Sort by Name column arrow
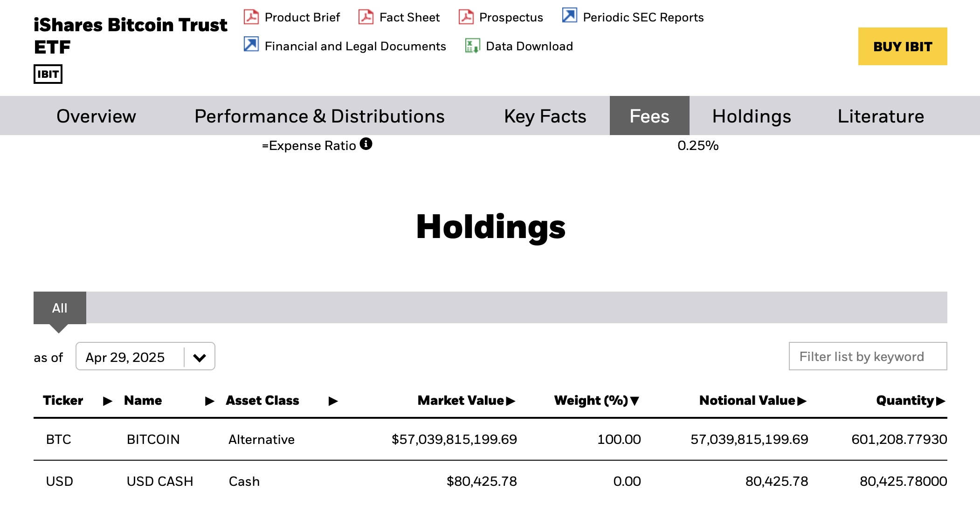 click(210, 401)
